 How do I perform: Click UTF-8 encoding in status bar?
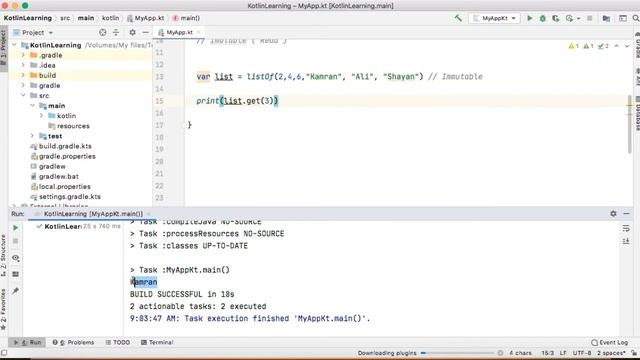582,353
